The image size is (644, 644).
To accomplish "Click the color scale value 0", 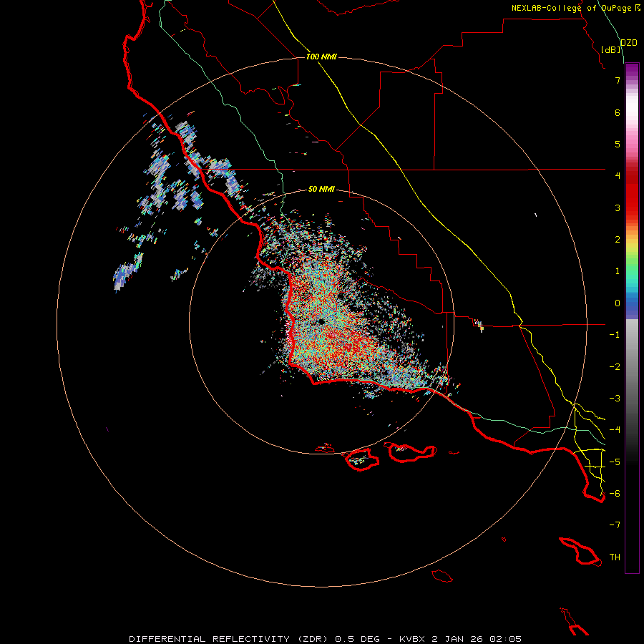I will pos(618,303).
